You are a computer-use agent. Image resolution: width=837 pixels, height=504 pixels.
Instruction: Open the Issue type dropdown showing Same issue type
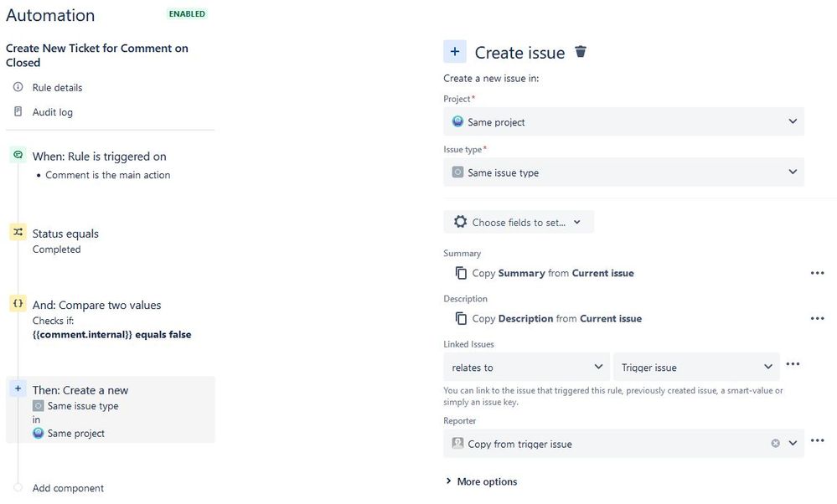[x=623, y=172]
